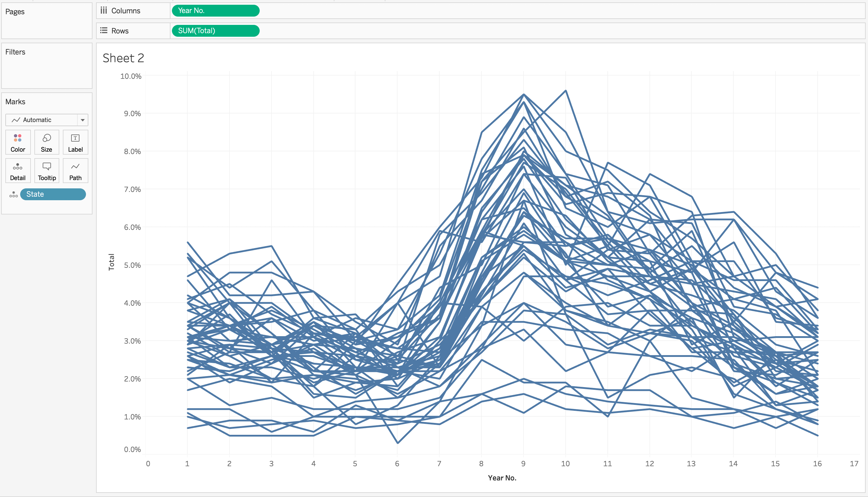Click the 6.0% axis tick label
This screenshot has width=868, height=497.
pos(132,227)
